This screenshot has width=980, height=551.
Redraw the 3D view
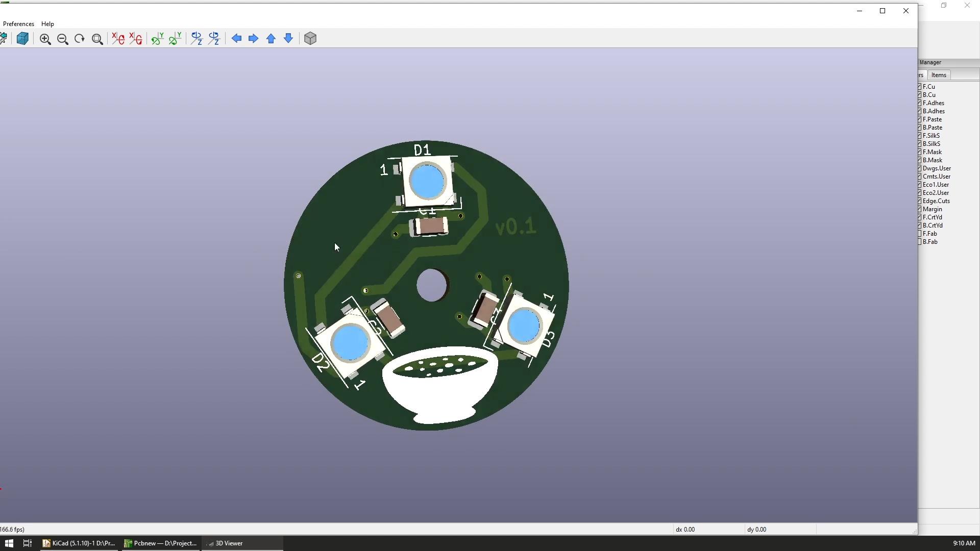pyautogui.click(x=80, y=39)
